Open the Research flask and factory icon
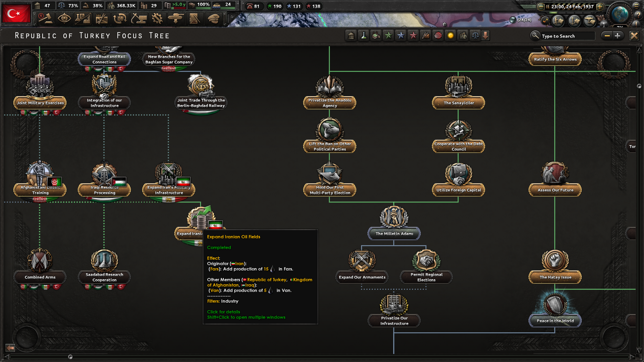Viewport: 644px width, 362px height. pyautogui.click(x=83, y=18)
